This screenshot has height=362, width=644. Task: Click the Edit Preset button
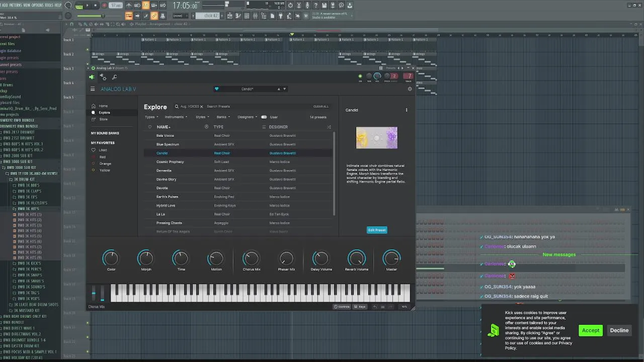(x=377, y=230)
